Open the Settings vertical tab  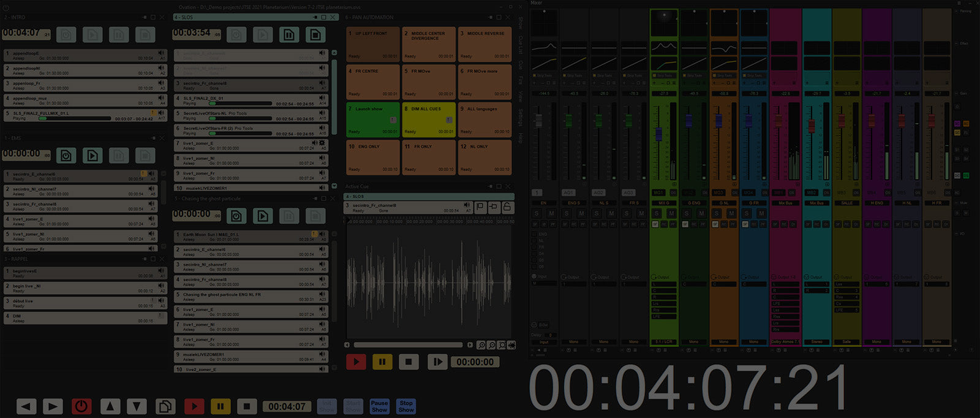[x=520, y=116]
